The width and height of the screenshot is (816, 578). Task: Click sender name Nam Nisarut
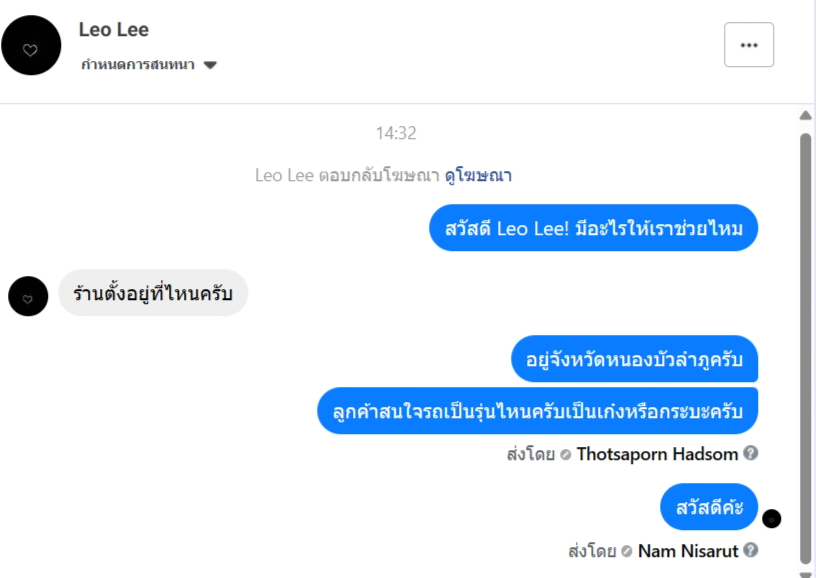(688, 551)
